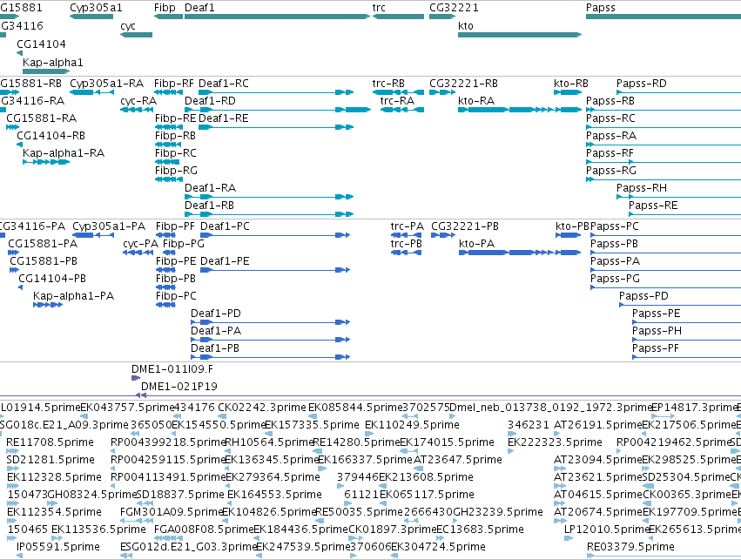
Task: Click the Fibp gene label in the top track
Action: click(x=165, y=8)
